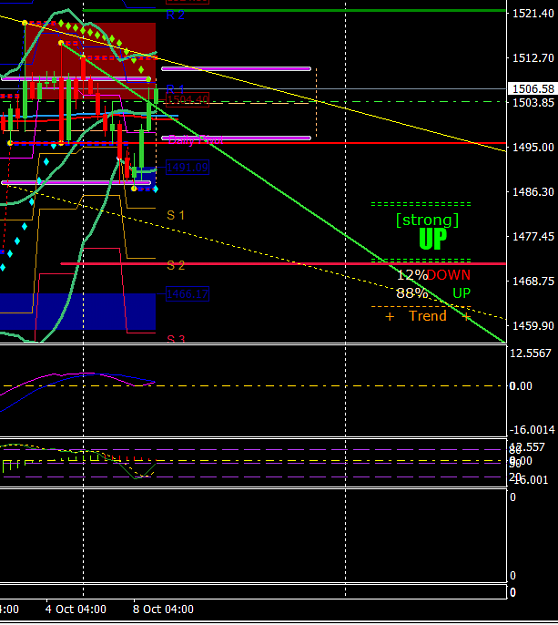Click the large green UP signal
This screenshot has width=558, height=625.
[x=433, y=239]
